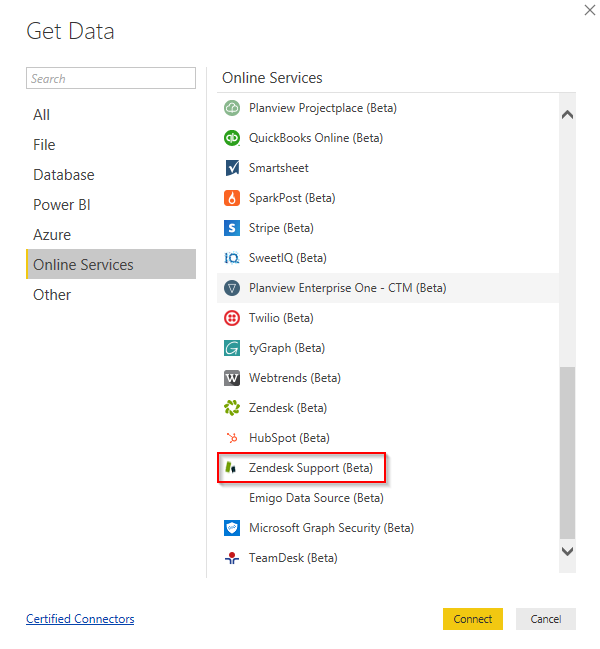The image size is (600, 649).
Task: Click the tyGraph teal icon
Action: point(232,348)
